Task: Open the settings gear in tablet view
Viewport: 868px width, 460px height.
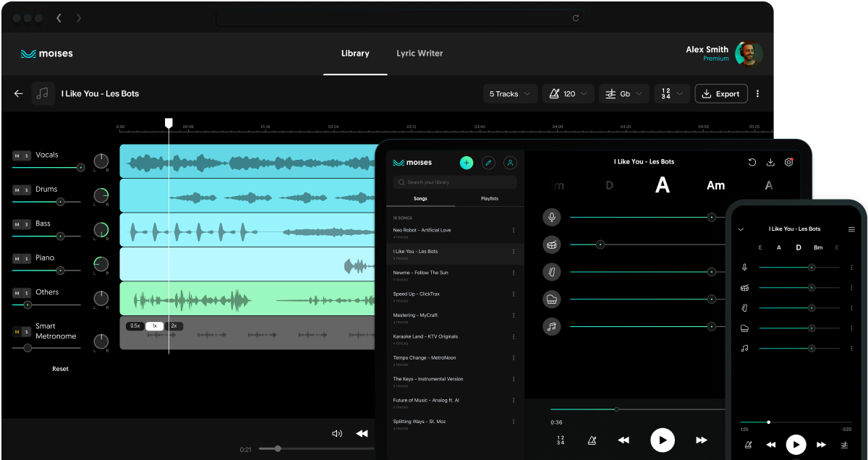Action: click(x=789, y=163)
